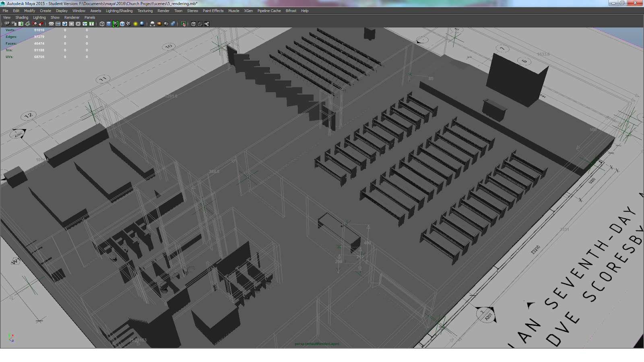Open the panel View menu

click(x=7, y=18)
